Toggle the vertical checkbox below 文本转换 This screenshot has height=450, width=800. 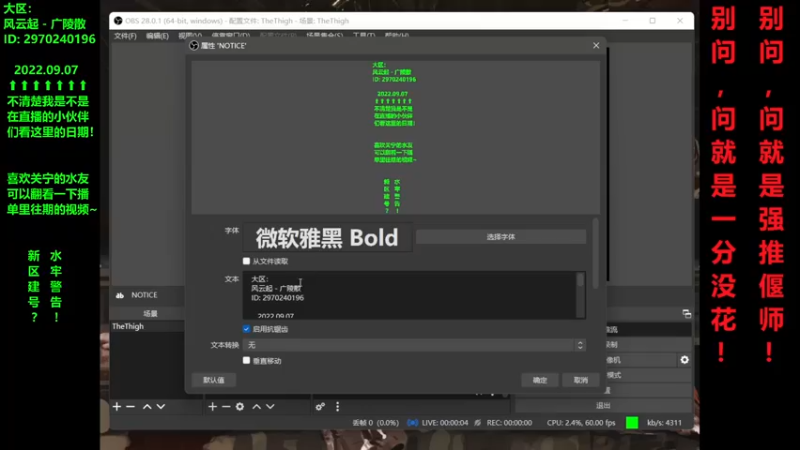coord(246,361)
